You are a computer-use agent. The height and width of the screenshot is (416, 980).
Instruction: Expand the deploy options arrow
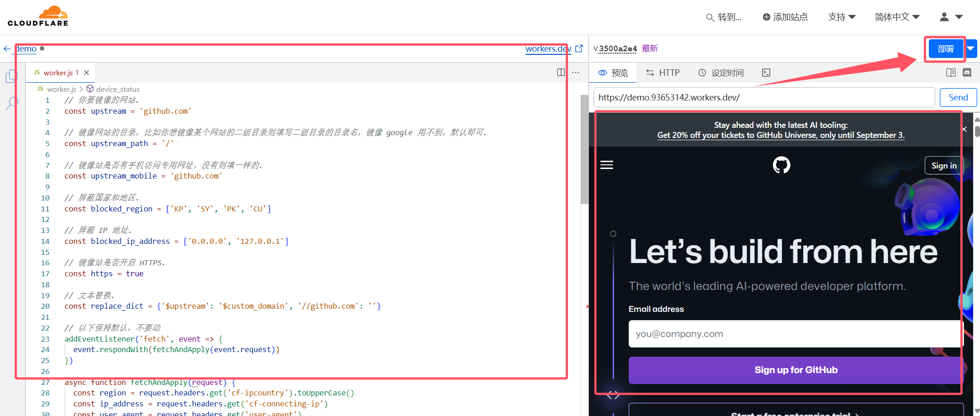pos(971,49)
